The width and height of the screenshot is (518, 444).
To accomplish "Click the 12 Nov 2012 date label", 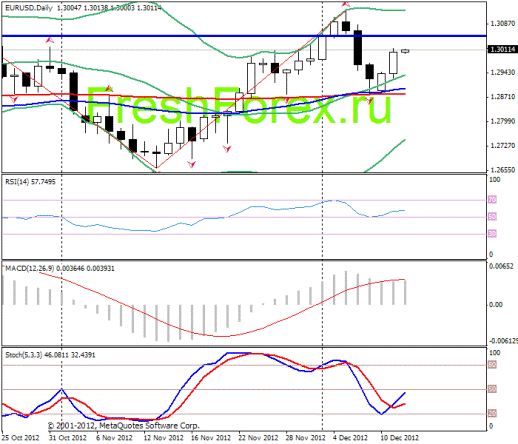I will [163, 438].
